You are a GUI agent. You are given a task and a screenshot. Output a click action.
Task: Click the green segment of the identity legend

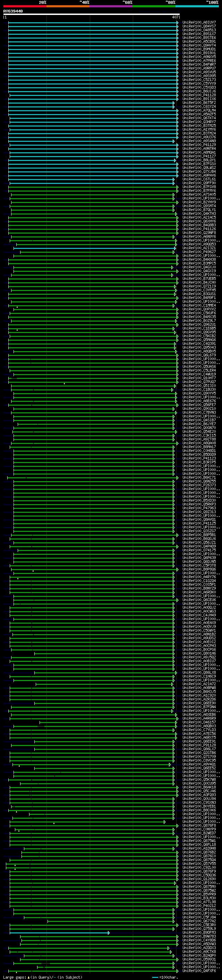coord(154,6)
